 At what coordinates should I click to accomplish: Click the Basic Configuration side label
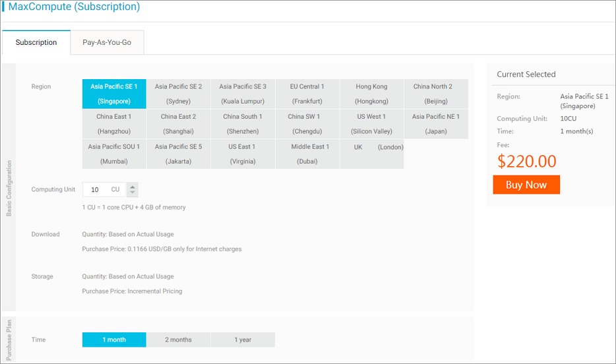tap(9, 188)
